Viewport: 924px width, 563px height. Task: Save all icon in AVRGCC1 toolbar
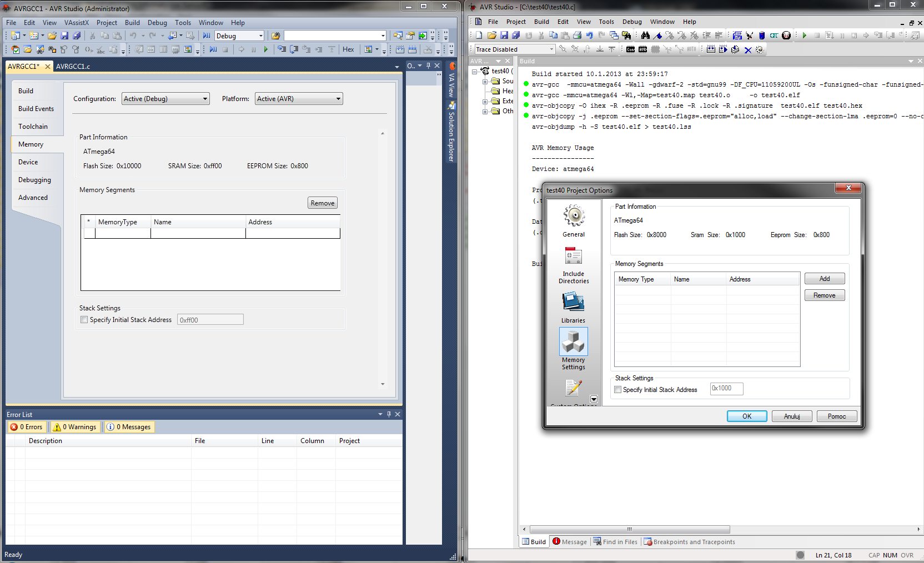(77, 36)
